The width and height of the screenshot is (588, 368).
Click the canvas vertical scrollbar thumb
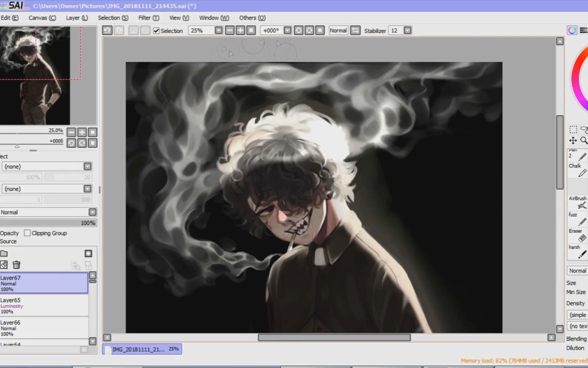[x=560, y=152]
